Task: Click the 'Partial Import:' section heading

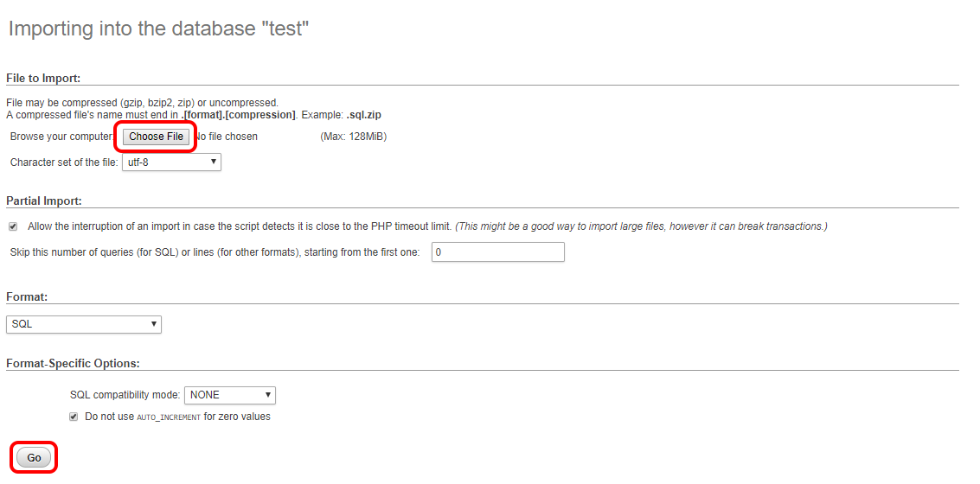Action: (x=44, y=201)
